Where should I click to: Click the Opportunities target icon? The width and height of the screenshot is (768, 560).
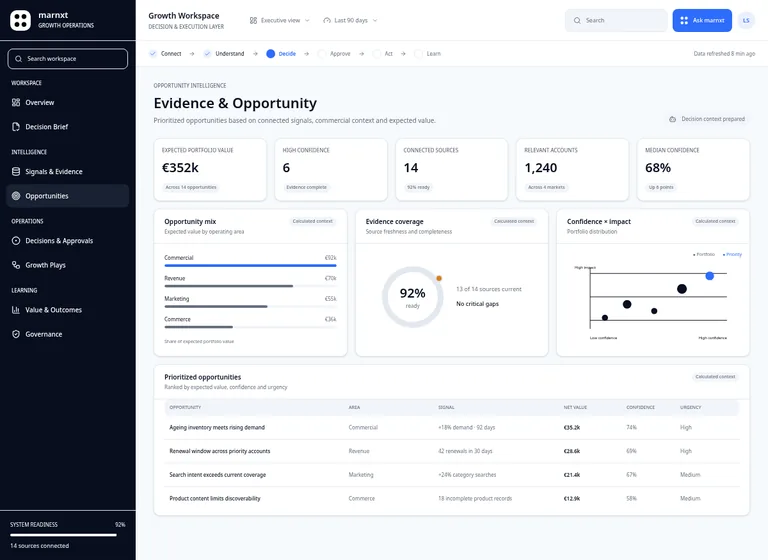point(16,196)
